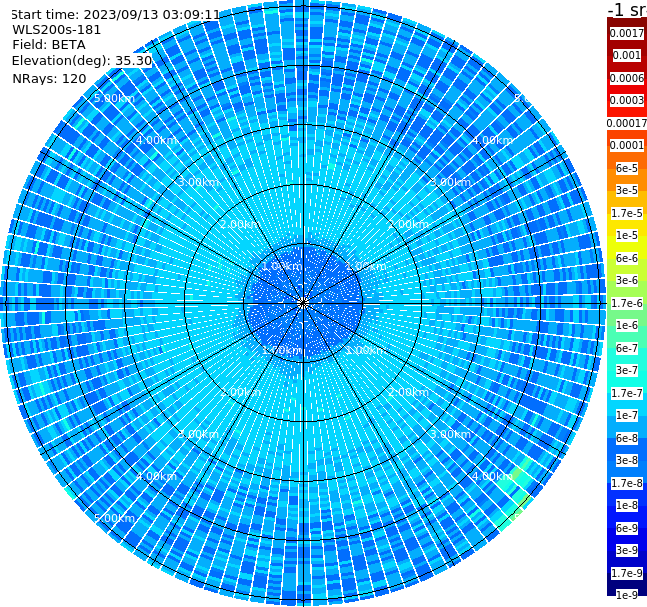Select the WLS200s-181 instrument label
647x607 pixels.
tap(57, 30)
